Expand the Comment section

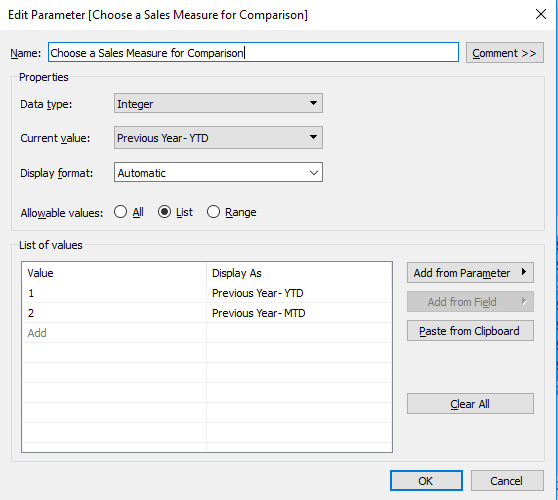pyautogui.click(x=505, y=53)
